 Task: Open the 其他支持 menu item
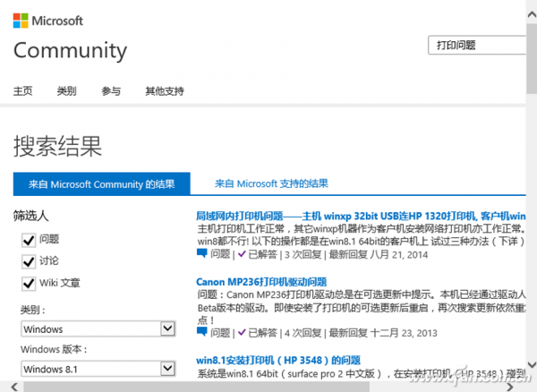[x=165, y=91]
